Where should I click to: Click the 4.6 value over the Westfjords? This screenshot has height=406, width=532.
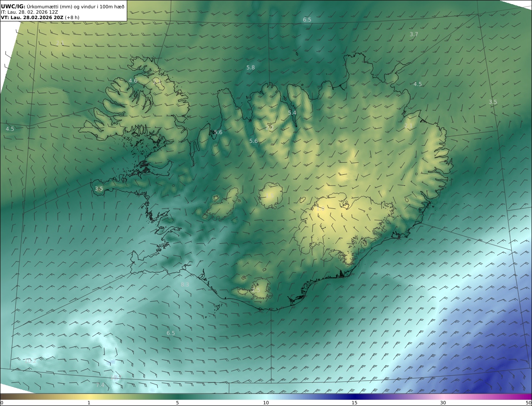click(133, 81)
